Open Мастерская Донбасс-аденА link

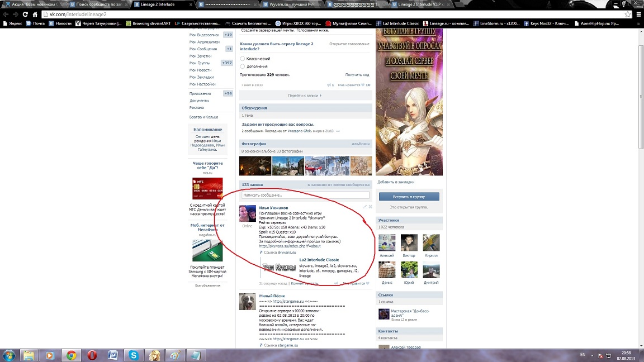click(x=410, y=313)
